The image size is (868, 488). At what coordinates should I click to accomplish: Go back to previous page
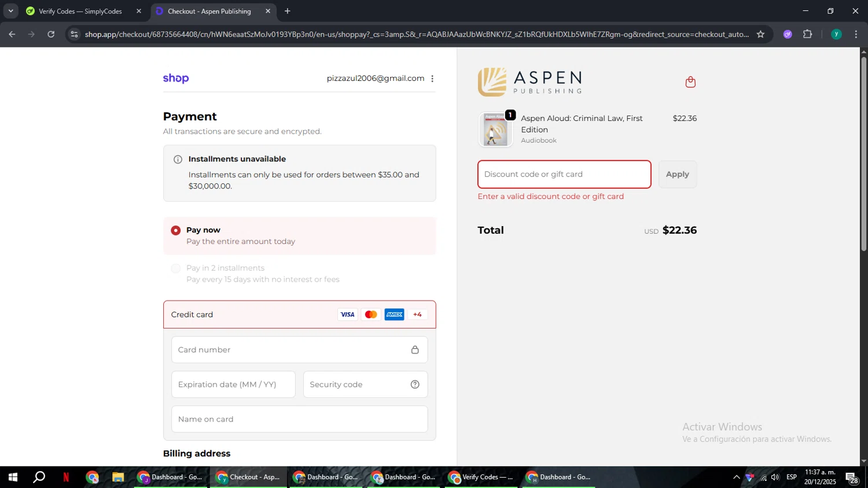[12, 34]
